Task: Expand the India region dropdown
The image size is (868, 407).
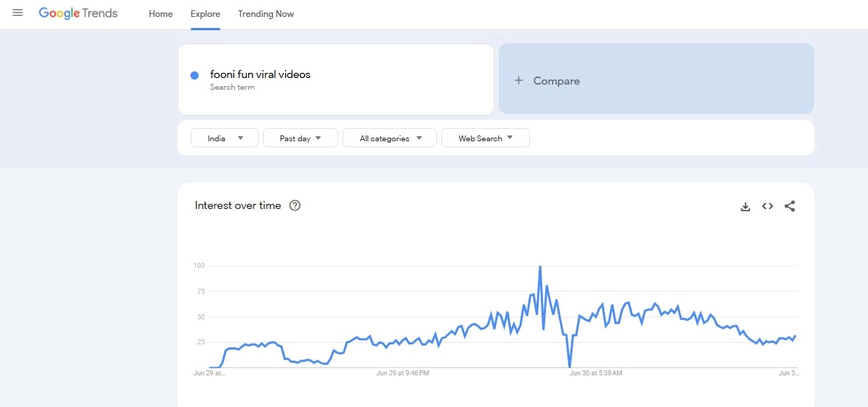Action: [225, 138]
